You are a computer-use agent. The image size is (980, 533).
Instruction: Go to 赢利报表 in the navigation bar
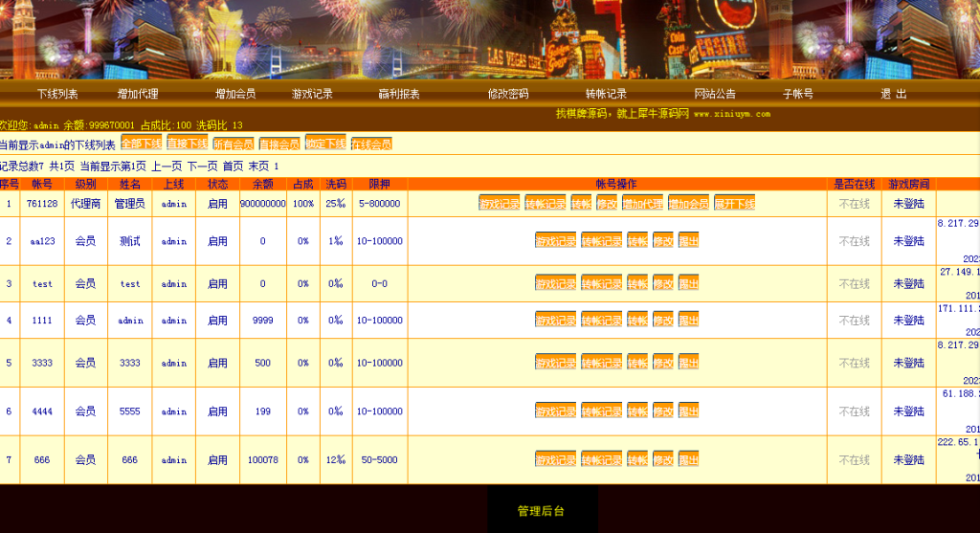399,94
